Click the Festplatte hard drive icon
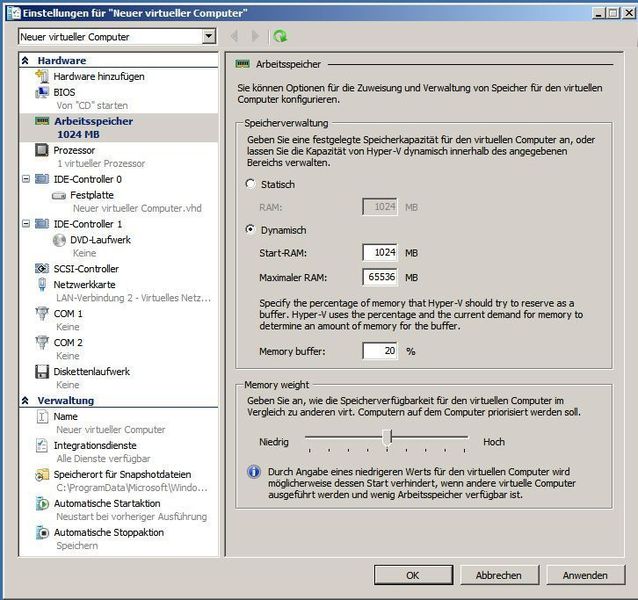638x600 pixels. (59, 196)
